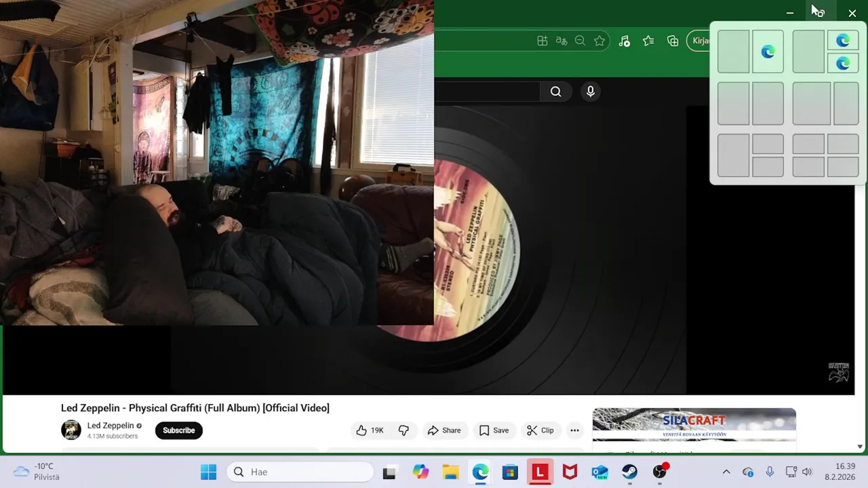Screen dimensions: 868x488
Task: Pick the upper stacked Edge snap zone
Action: point(843,41)
